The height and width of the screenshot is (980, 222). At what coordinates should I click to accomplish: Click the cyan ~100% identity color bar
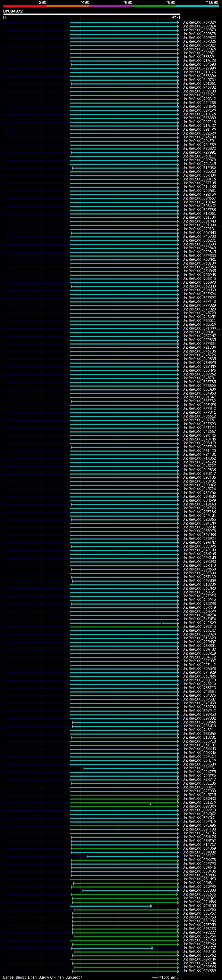[x=197, y=6]
